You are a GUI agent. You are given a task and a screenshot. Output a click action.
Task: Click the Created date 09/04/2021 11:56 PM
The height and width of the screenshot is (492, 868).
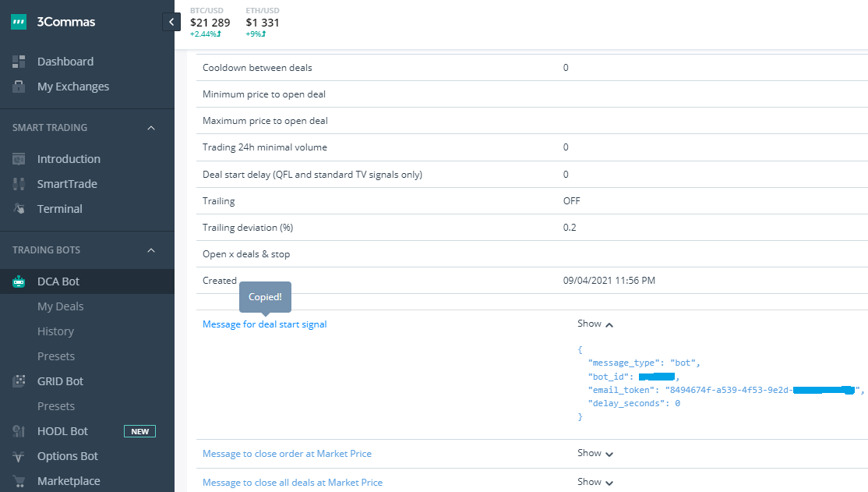click(609, 281)
